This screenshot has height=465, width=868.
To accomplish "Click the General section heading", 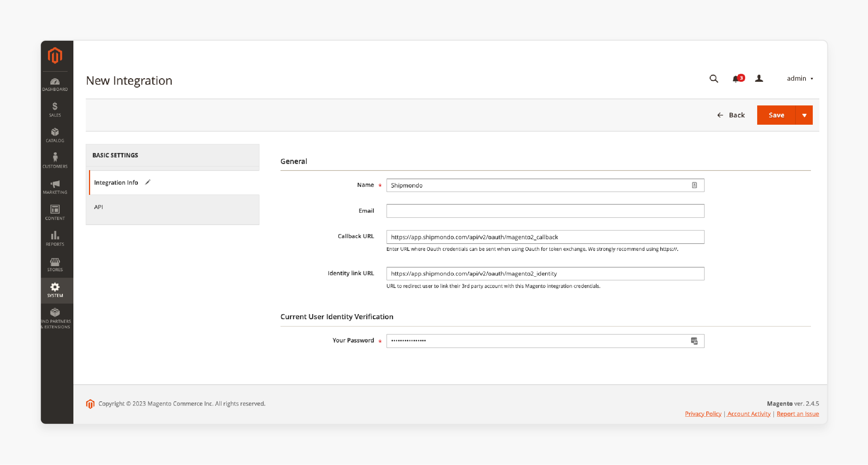I will tap(294, 161).
